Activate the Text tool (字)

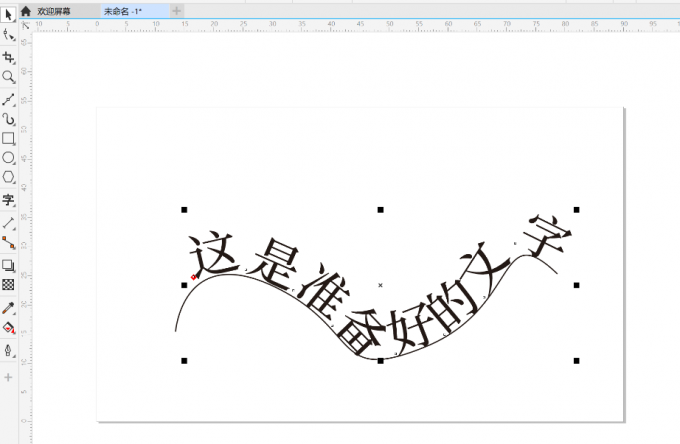click(x=8, y=200)
